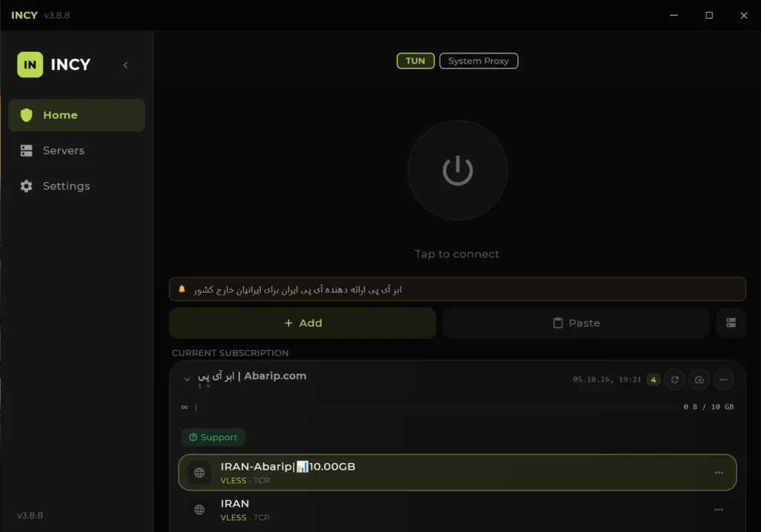This screenshot has width=761, height=532.
Task: Open options for IRAN-Abarip server
Action: [719, 473]
